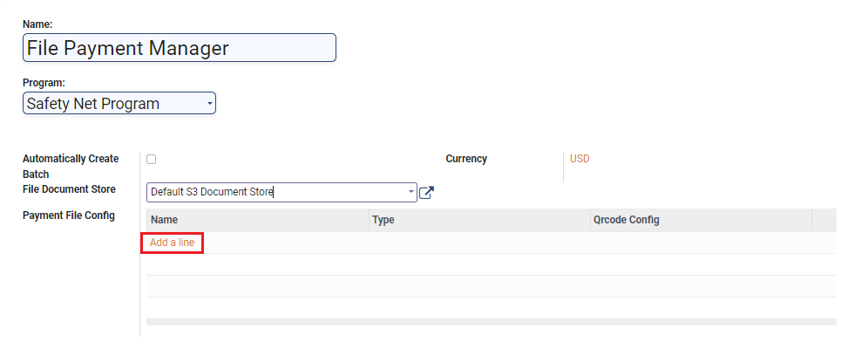Click the empty row below Add a line
This screenshot has height=349, width=868.
(491, 264)
